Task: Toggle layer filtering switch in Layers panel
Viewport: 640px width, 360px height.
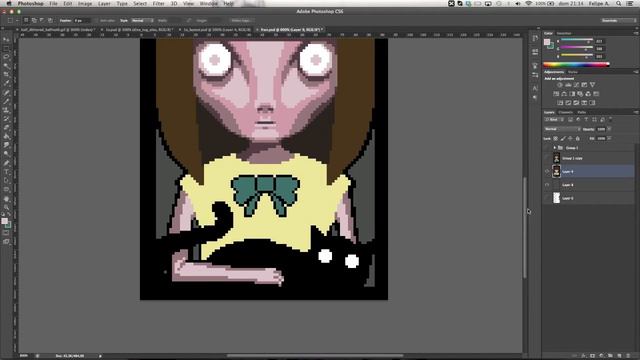Action: click(611, 120)
